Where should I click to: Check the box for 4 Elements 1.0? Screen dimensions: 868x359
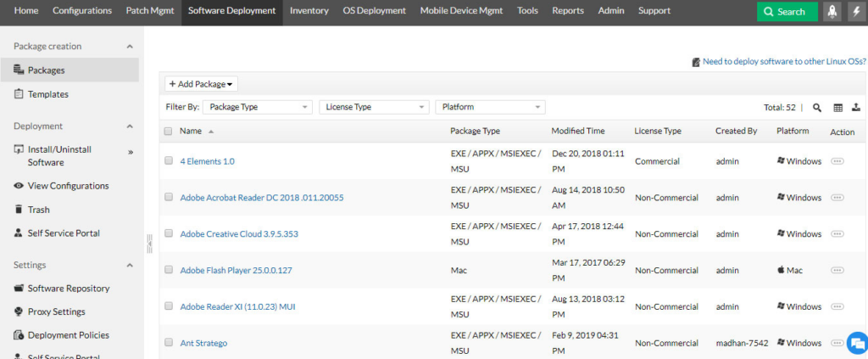(169, 160)
